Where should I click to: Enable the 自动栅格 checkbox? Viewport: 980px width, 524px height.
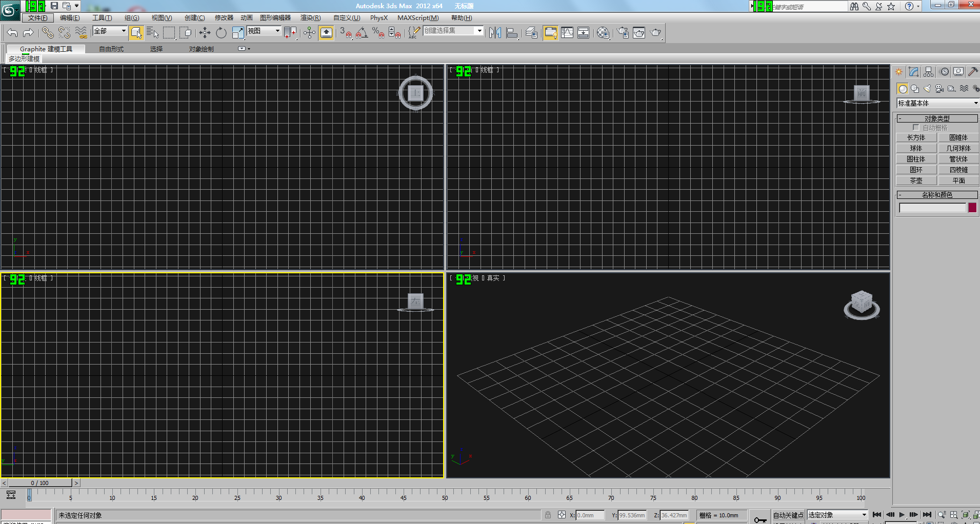pyautogui.click(x=916, y=127)
